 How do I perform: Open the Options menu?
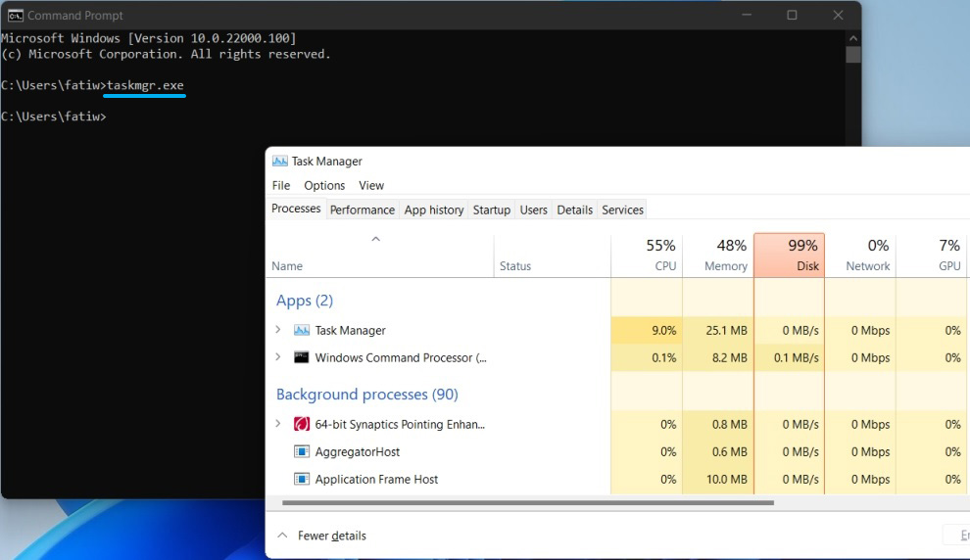(324, 186)
